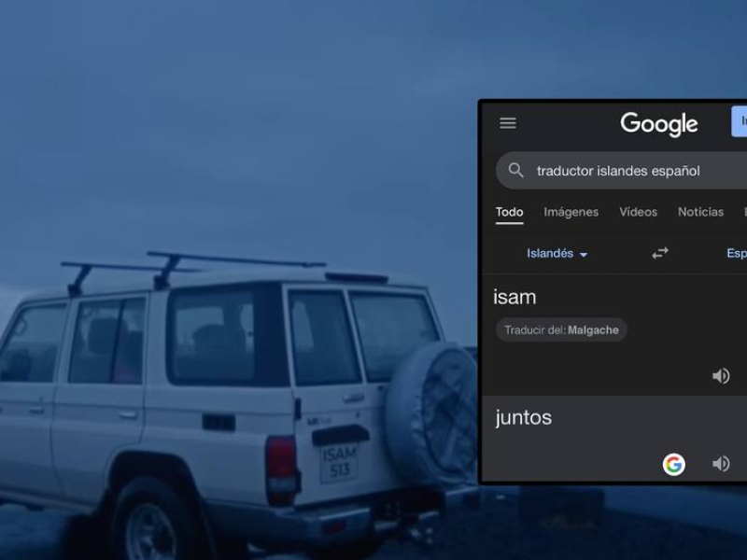Switch to the Videos tab
The width and height of the screenshot is (747, 560).
[638, 212]
